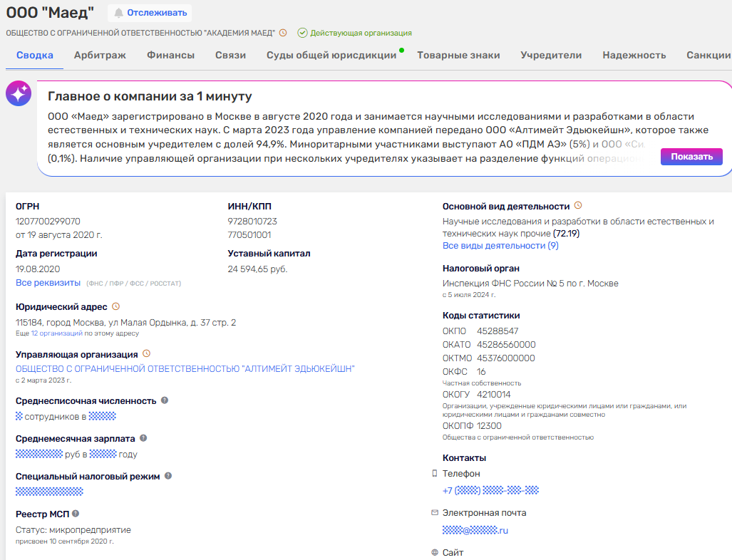Switch to Товарные знаки tab

click(458, 55)
